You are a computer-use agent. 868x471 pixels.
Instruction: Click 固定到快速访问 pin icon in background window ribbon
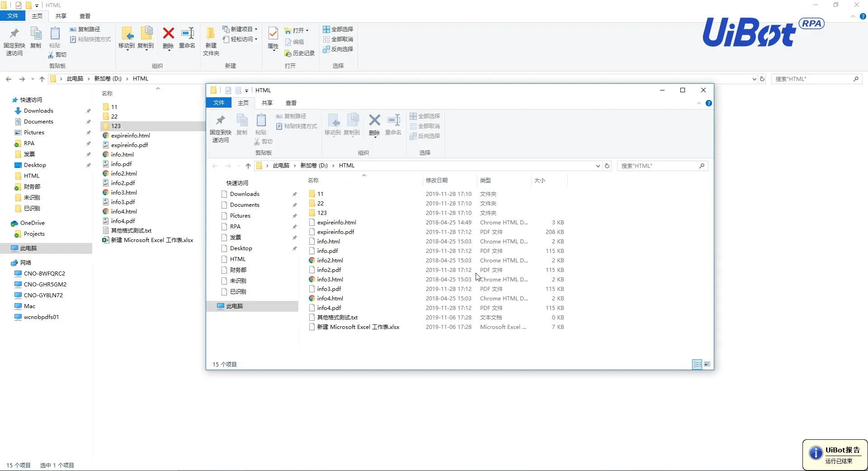pos(14,33)
